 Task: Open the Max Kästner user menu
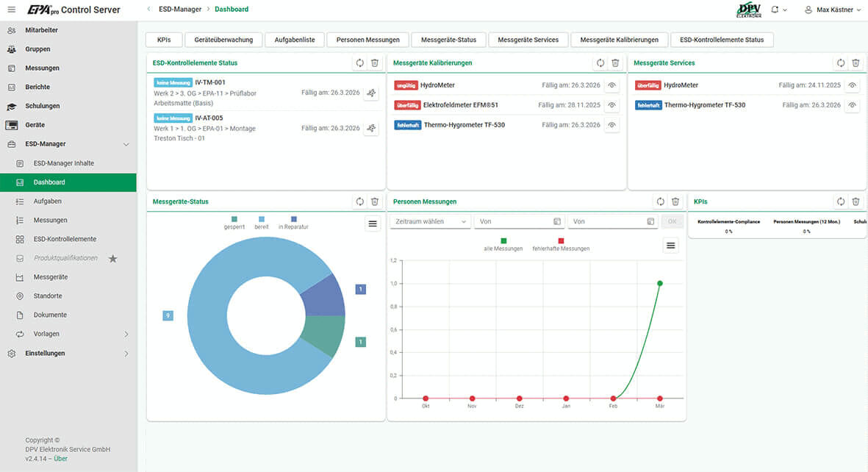pos(833,10)
